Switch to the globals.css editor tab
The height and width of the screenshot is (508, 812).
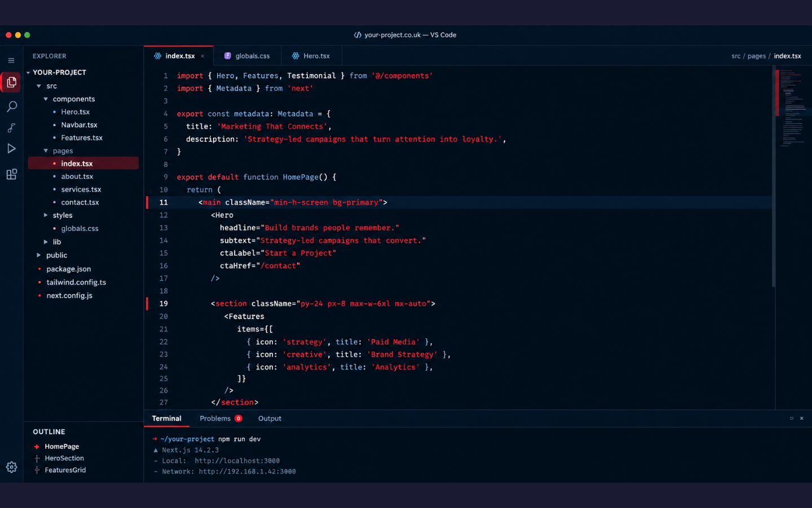247,56
